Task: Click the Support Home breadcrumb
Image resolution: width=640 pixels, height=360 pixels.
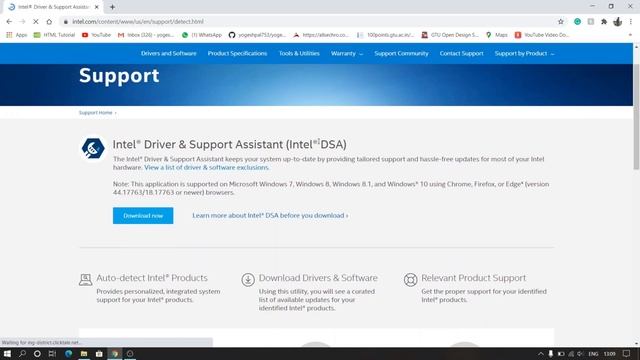Action: [x=96, y=113]
